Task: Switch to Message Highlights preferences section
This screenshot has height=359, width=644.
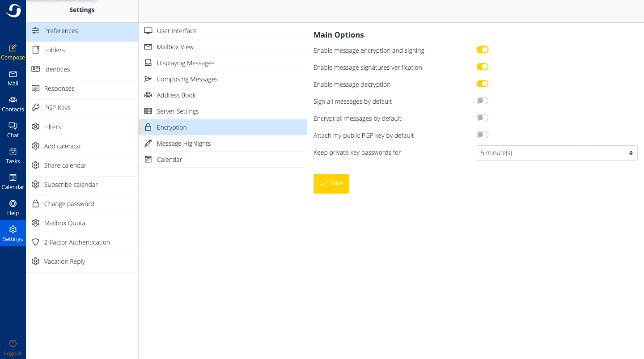Action: click(183, 144)
